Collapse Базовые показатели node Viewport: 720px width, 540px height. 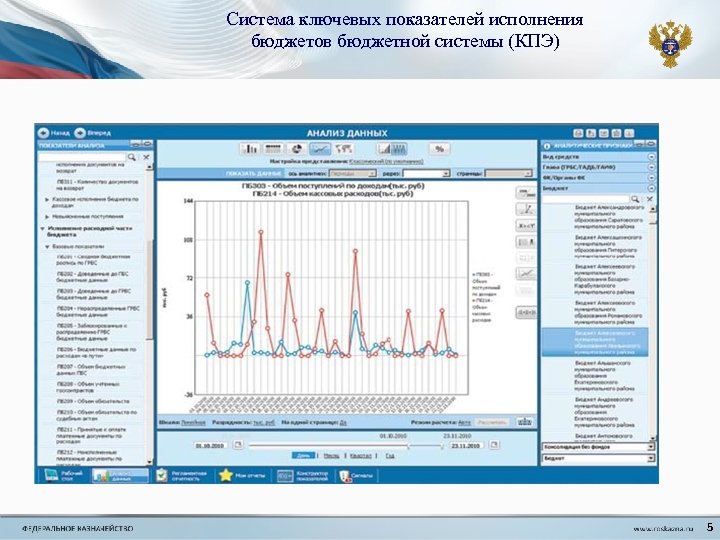point(47,247)
